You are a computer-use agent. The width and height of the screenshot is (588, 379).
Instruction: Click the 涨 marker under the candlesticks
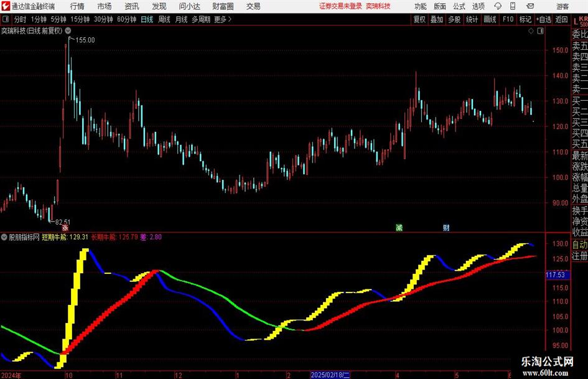click(65, 227)
